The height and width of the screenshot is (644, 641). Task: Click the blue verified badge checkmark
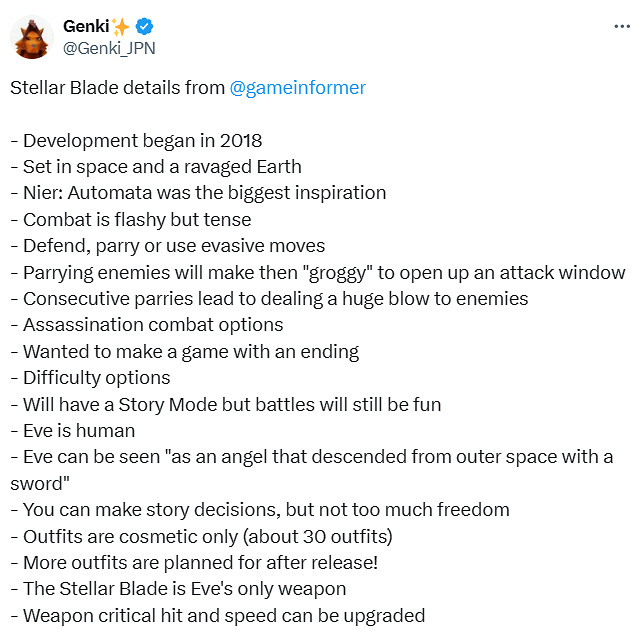143,26
